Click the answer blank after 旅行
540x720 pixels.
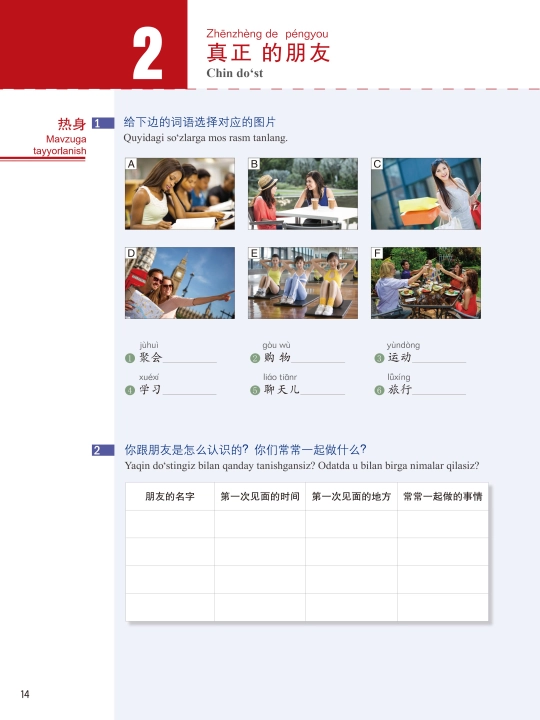click(x=439, y=390)
